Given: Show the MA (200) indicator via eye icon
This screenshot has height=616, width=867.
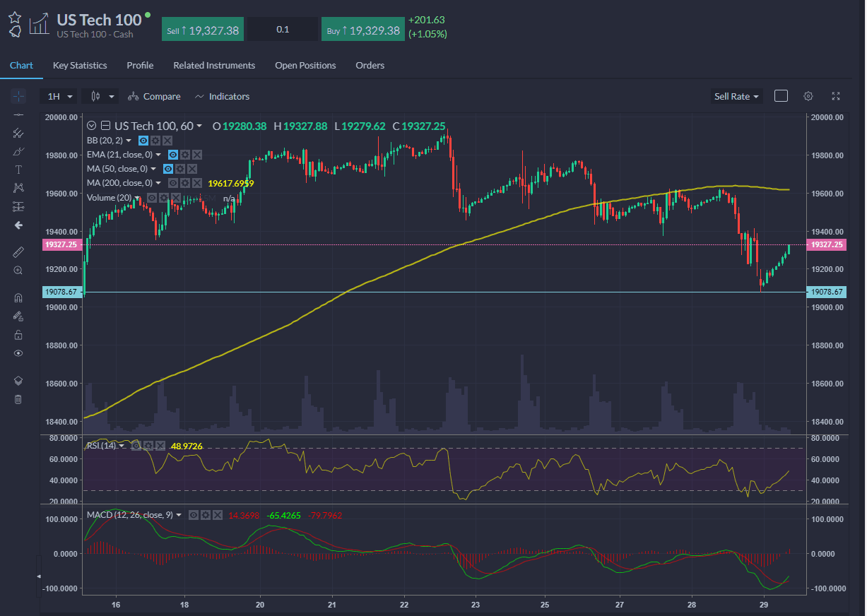Looking at the screenshot, I should (x=172, y=183).
